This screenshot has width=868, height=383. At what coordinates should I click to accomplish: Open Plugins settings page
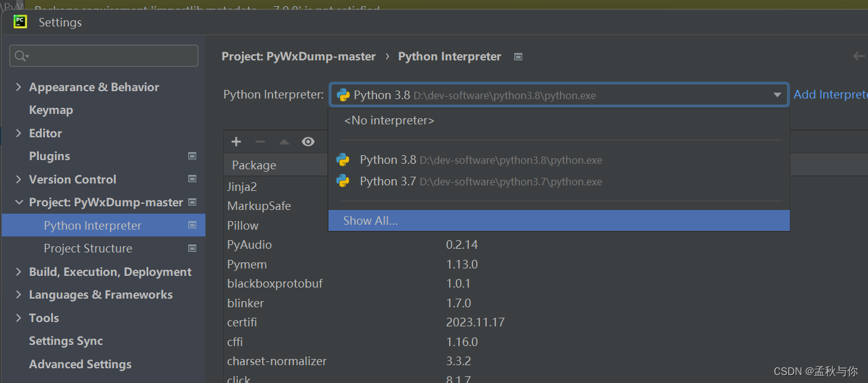[49, 156]
